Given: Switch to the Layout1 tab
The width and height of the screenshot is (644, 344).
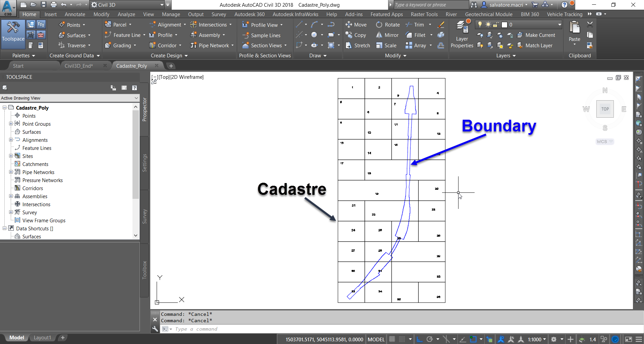Looking at the screenshot, I should (x=42, y=338).
